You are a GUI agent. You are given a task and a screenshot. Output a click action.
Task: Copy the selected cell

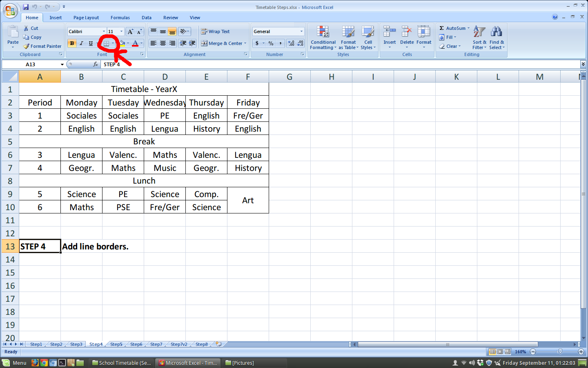tap(32, 37)
